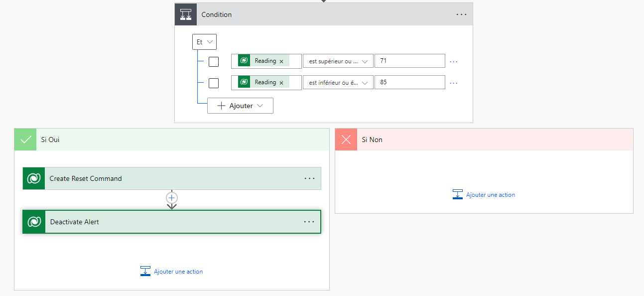The image size is (644, 296).
Task: Open the Et operator dropdown
Action: click(x=204, y=42)
